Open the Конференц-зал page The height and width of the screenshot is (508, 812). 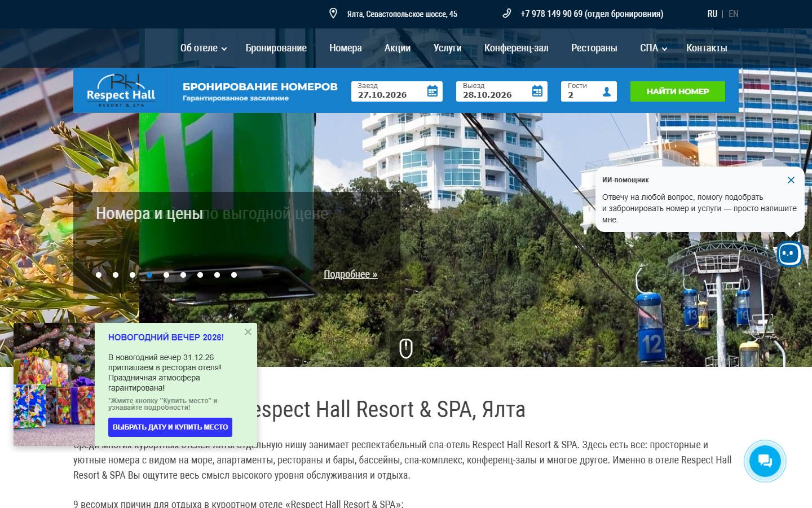pyautogui.click(x=517, y=48)
